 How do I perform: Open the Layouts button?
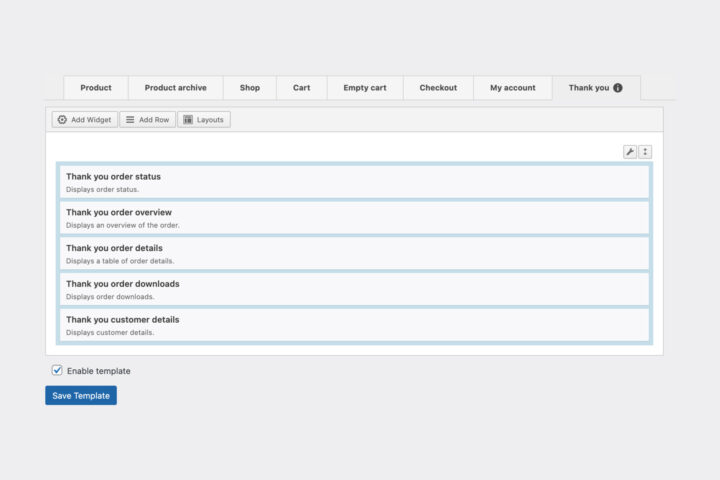[x=204, y=120]
